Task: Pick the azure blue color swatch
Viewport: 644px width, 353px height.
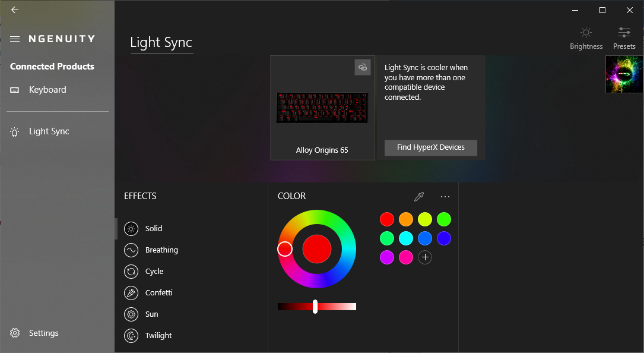Action: (424, 238)
